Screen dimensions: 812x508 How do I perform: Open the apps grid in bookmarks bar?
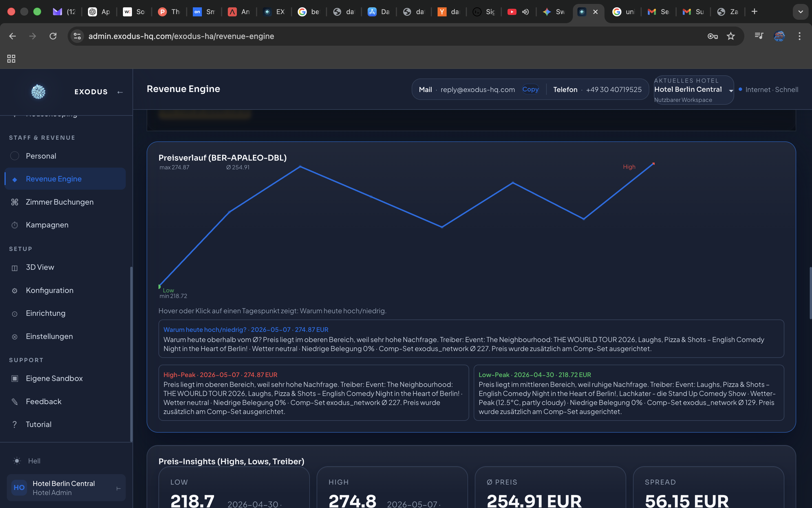coord(11,58)
